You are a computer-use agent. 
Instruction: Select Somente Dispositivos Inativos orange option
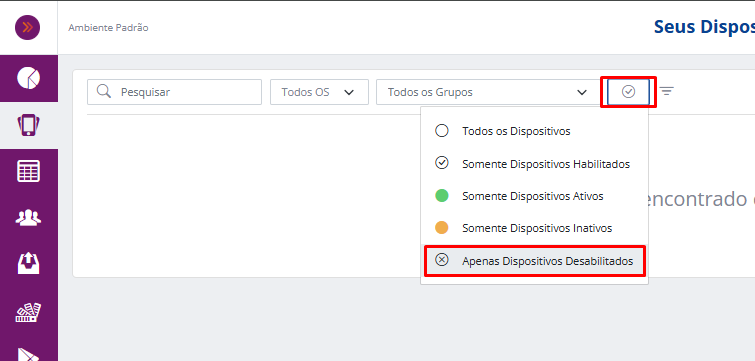tap(534, 228)
